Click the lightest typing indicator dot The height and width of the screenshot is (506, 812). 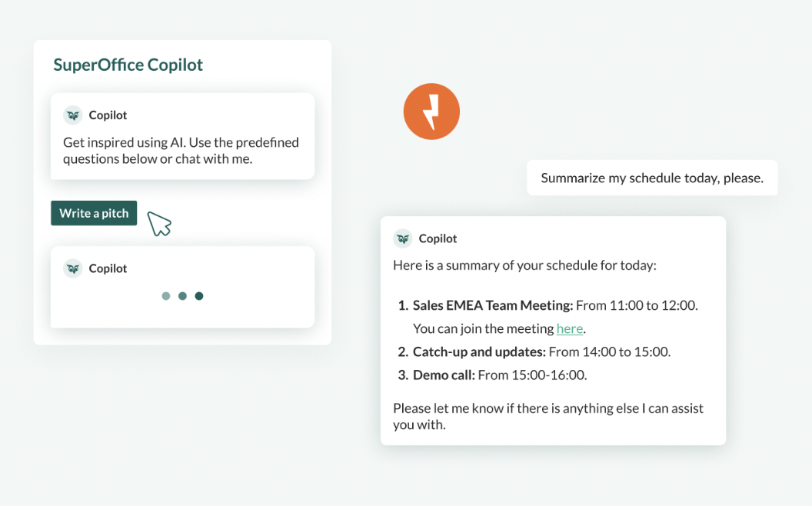click(x=166, y=296)
